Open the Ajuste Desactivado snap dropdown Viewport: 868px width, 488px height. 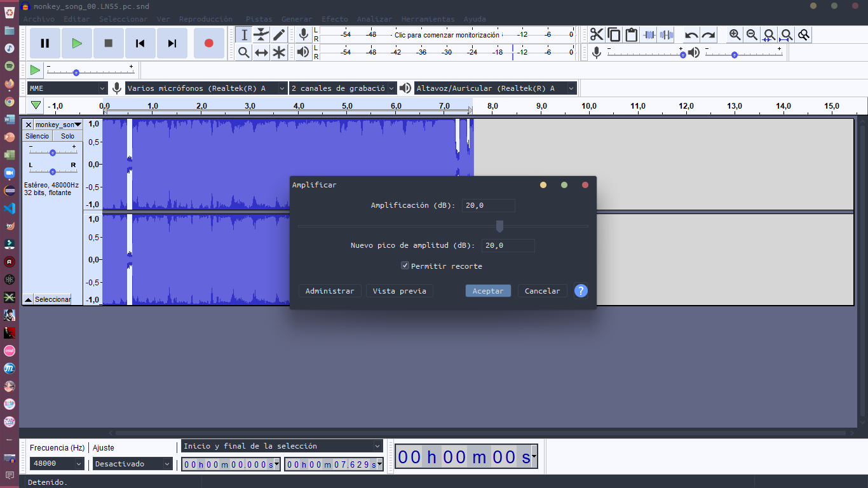[133, 464]
